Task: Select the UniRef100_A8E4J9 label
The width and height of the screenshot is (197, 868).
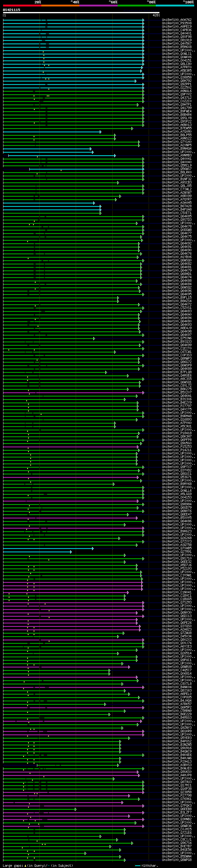Action: [x=177, y=328]
